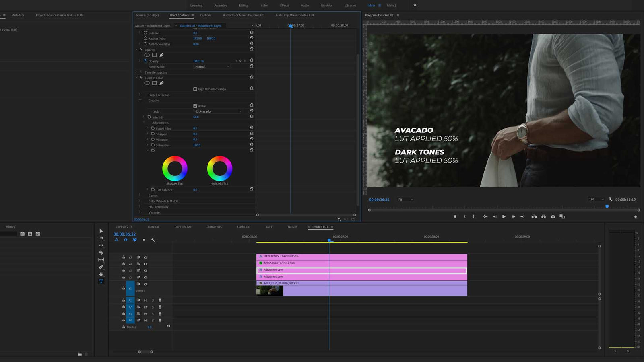Reset the Opacity parameter
This screenshot has width=644, height=362.
click(x=252, y=60)
